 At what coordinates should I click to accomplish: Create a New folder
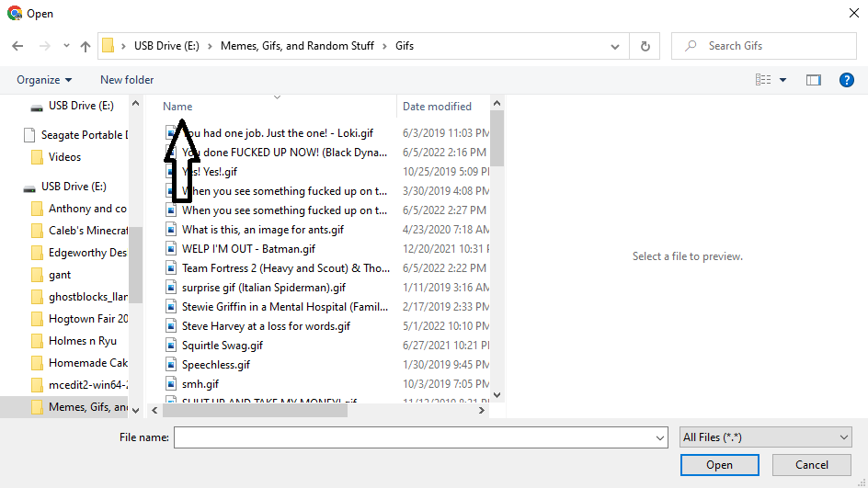point(127,80)
